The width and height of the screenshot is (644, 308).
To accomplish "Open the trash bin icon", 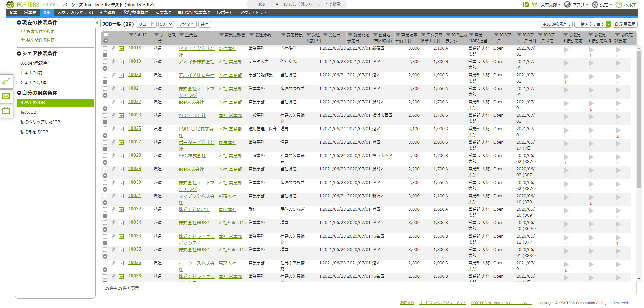I will 534,5.
